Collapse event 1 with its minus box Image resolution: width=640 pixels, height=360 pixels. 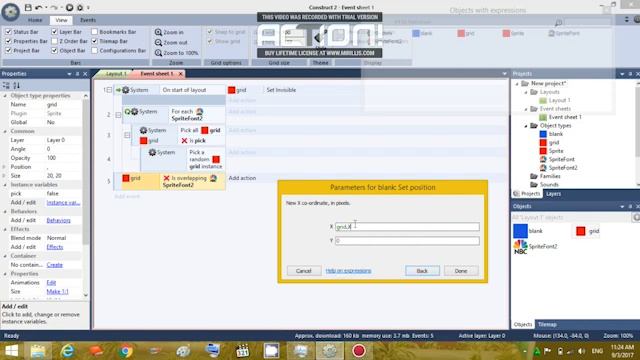pos(109,90)
